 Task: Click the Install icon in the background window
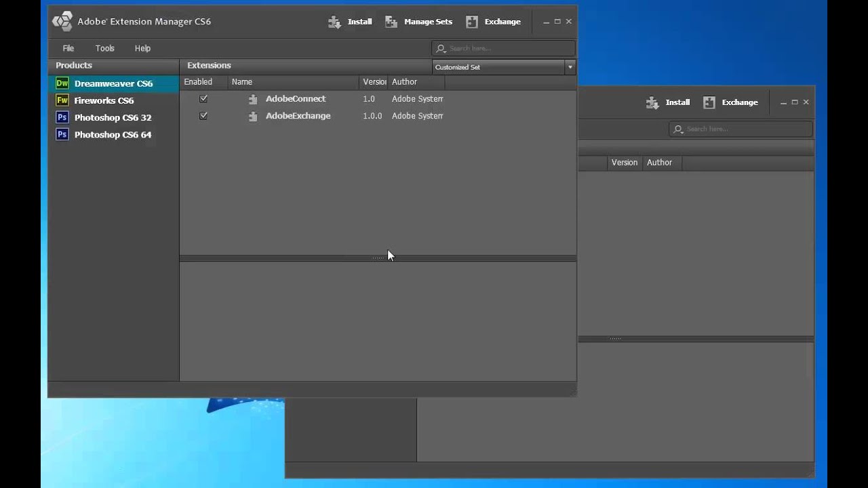[652, 102]
